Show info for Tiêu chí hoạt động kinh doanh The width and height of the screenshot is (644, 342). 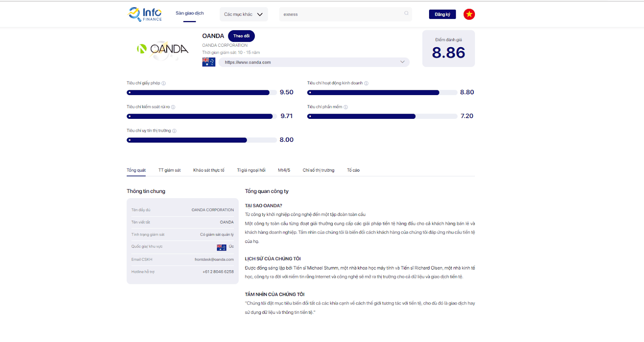(366, 83)
